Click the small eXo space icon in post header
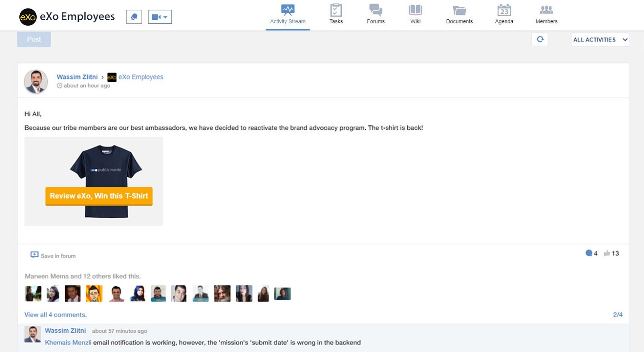Screen dimensions: 644x352 (x=112, y=77)
